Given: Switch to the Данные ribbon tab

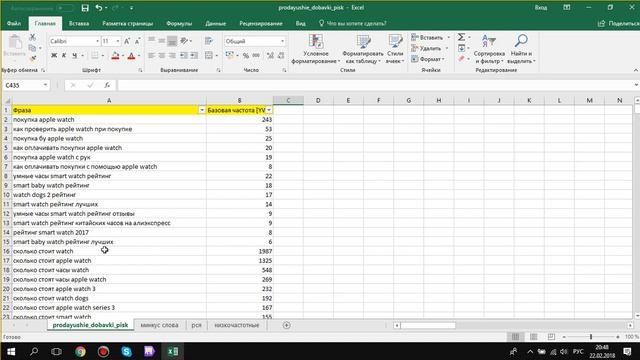Looking at the screenshot, I should 216,24.
